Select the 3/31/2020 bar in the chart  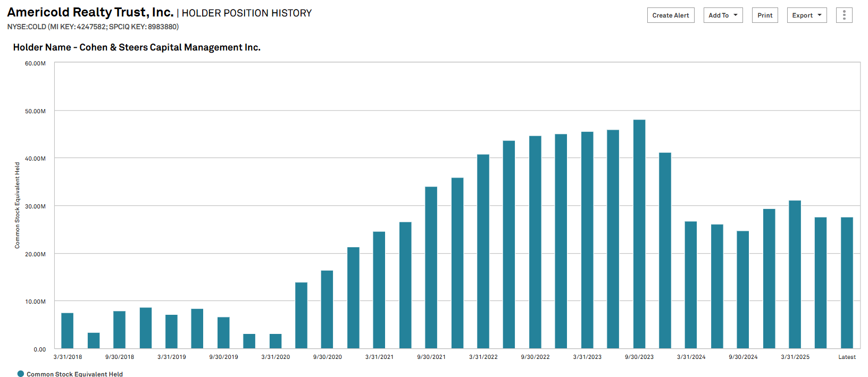tap(276, 341)
